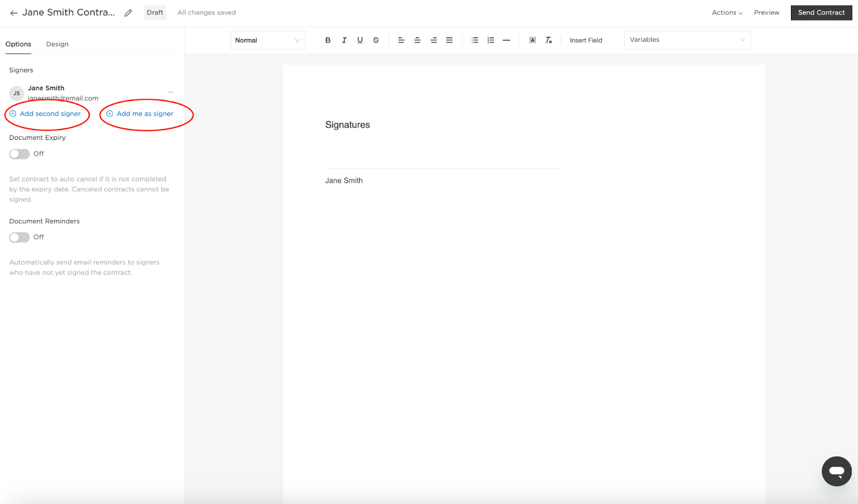Click the JS signer avatar

tap(17, 93)
